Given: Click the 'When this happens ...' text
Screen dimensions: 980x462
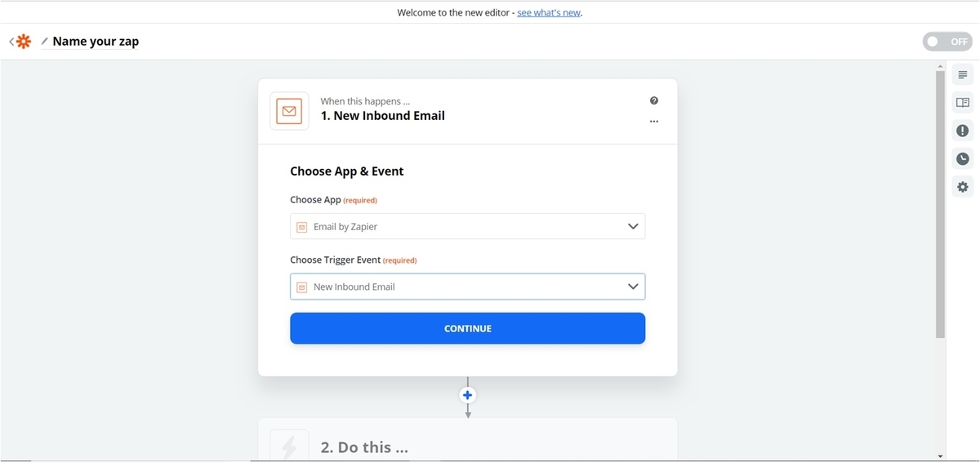Looking at the screenshot, I should tap(365, 101).
